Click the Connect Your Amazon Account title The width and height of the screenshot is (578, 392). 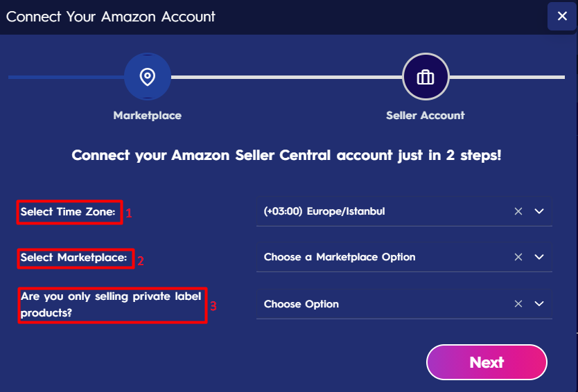click(x=111, y=17)
